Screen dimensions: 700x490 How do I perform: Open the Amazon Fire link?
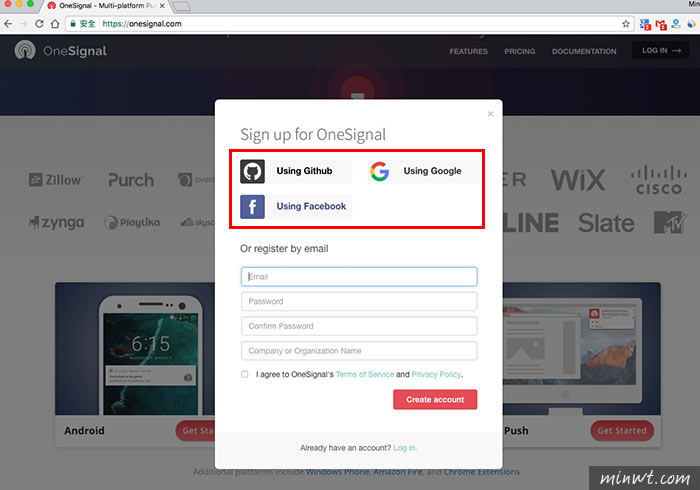point(398,472)
